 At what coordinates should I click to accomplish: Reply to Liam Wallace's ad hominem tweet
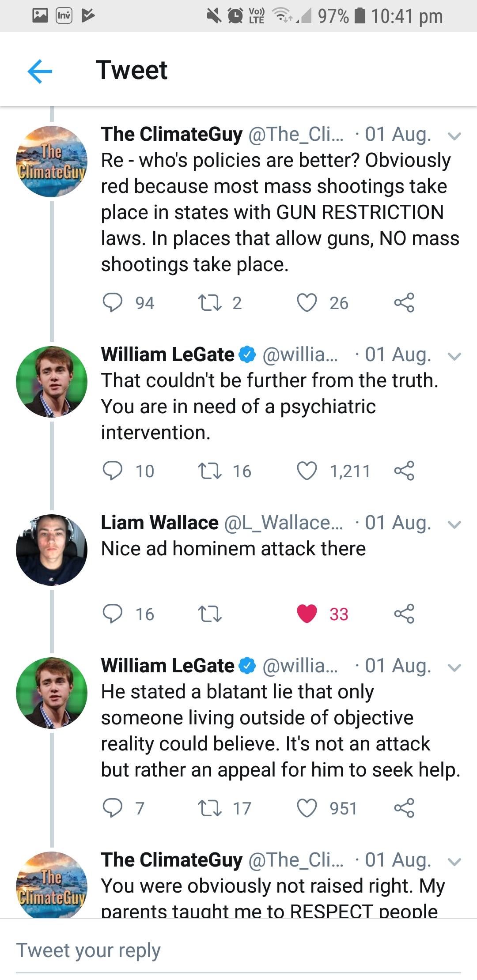(113, 614)
